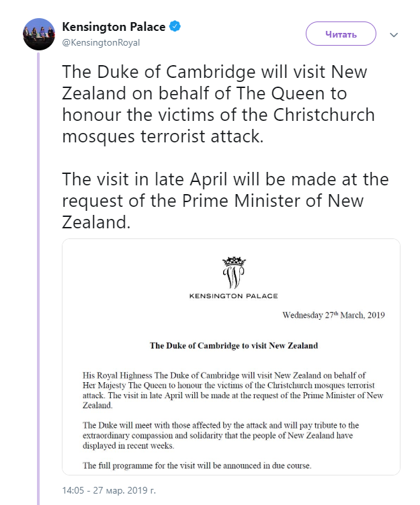The width and height of the screenshot is (420, 505).
Task: Expand the tweet options chevron
Action: pyautogui.click(x=394, y=34)
